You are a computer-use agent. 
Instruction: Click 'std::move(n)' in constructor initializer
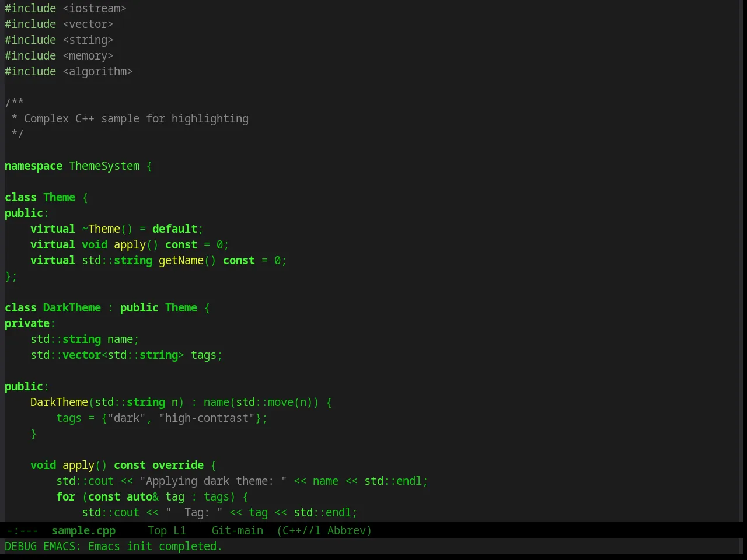click(274, 402)
